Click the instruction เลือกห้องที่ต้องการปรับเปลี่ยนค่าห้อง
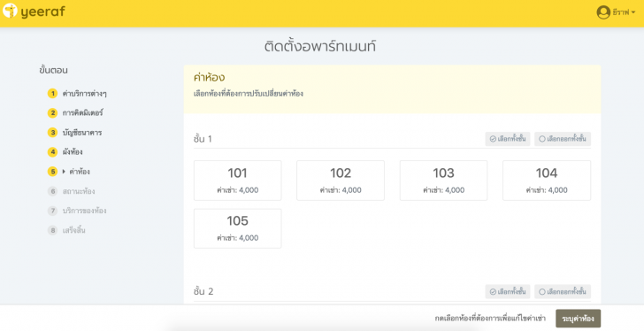The width and height of the screenshot is (644, 331). coord(249,94)
